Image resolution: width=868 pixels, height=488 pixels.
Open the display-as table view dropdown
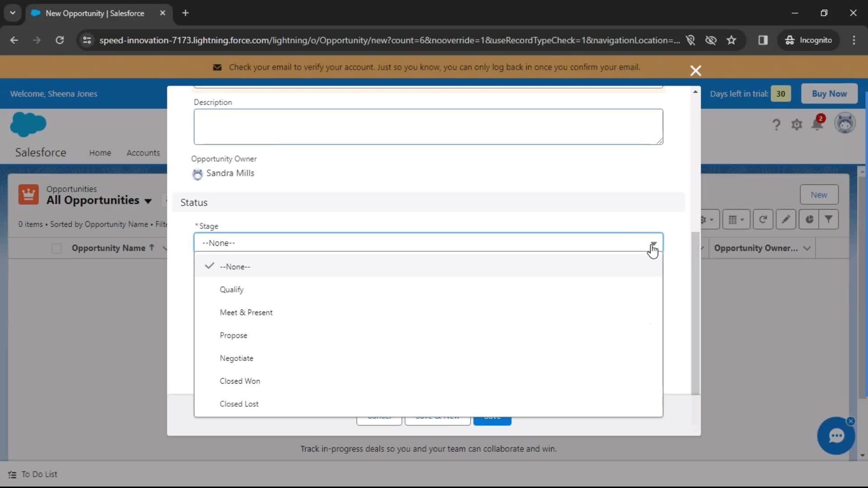[736, 220]
